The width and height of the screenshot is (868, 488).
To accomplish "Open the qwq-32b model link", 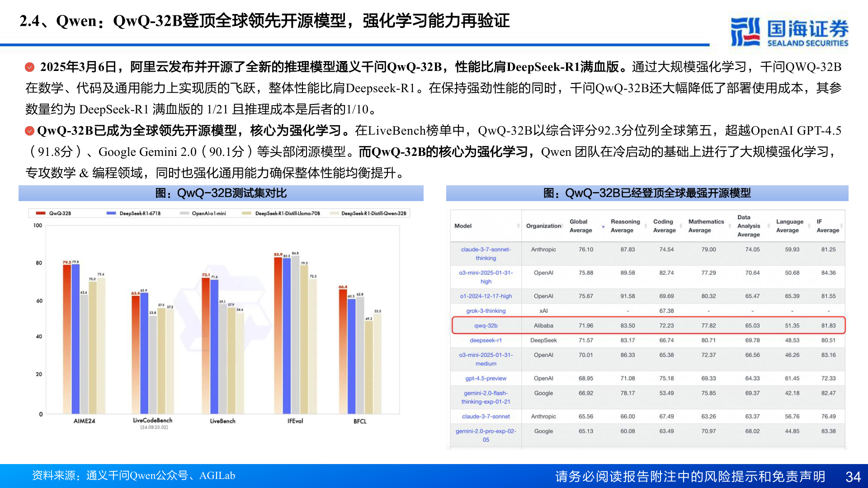I will [486, 326].
